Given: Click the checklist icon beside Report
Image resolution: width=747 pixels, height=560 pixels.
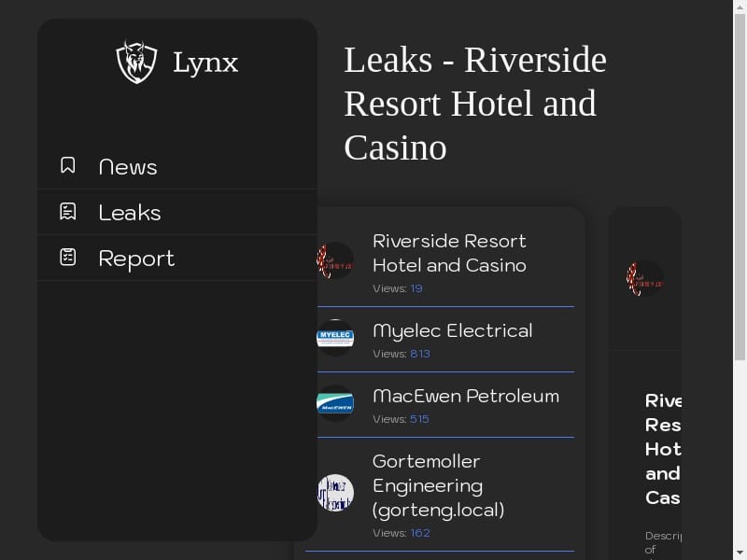Looking at the screenshot, I should 67,258.
